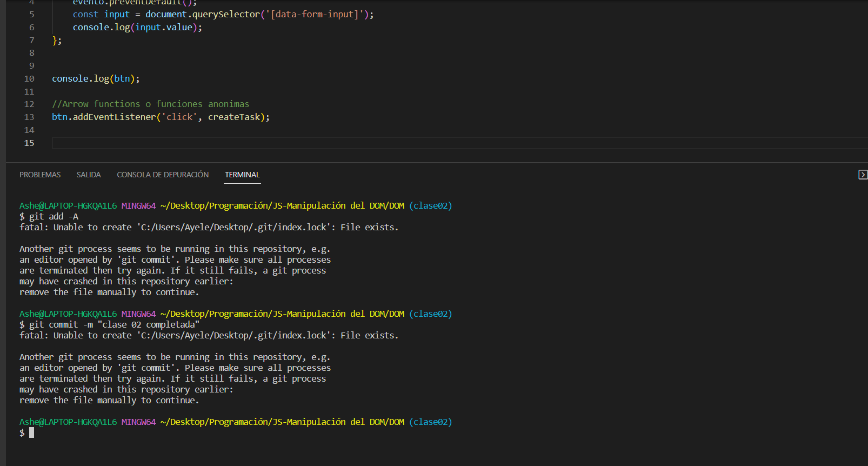The height and width of the screenshot is (466, 868).
Task: Place cursor on empty line 15
Action: (x=459, y=143)
